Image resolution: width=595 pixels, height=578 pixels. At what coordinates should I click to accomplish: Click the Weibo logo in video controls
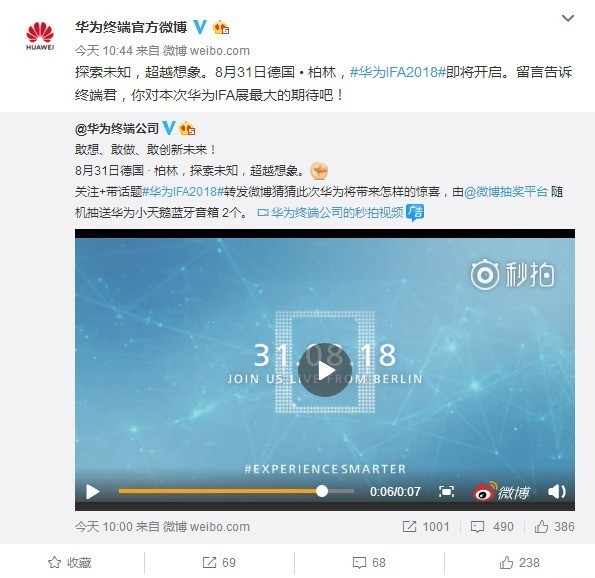coord(501,492)
